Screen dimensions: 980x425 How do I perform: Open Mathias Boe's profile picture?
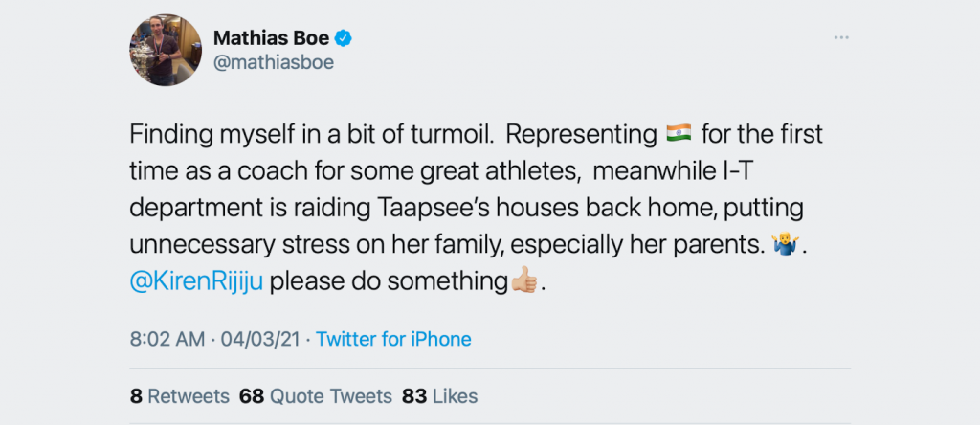pos(164,52)
